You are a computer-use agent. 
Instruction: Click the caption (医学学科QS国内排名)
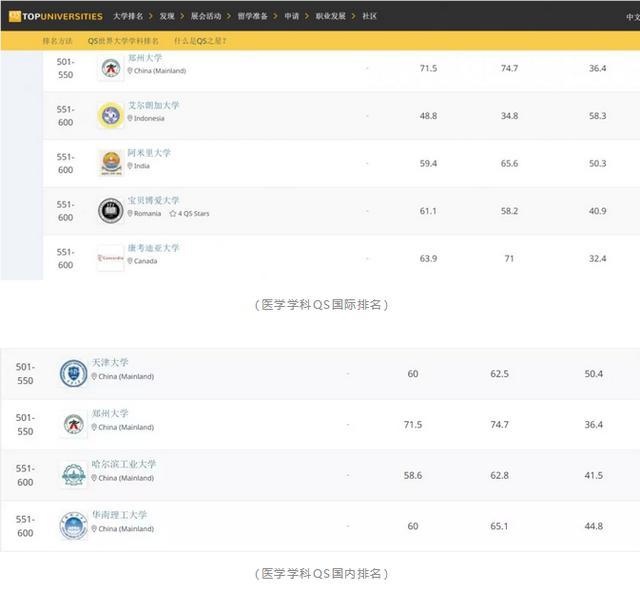click(x=321, y=574)
